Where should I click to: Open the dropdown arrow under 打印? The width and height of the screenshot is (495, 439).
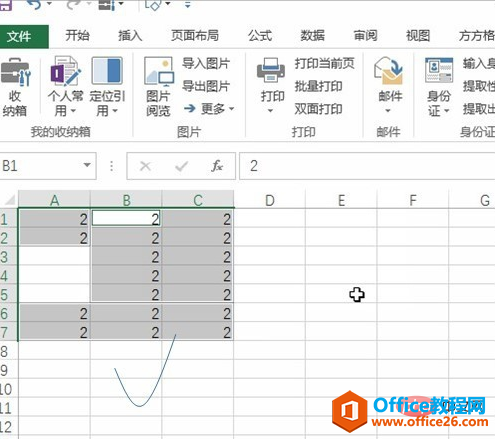pos(270,111)
